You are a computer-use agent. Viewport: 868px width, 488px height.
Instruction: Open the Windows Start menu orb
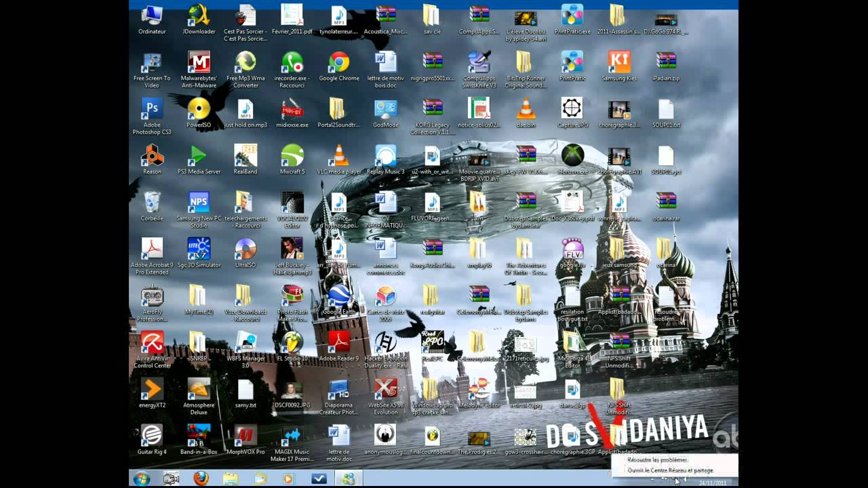142,479
